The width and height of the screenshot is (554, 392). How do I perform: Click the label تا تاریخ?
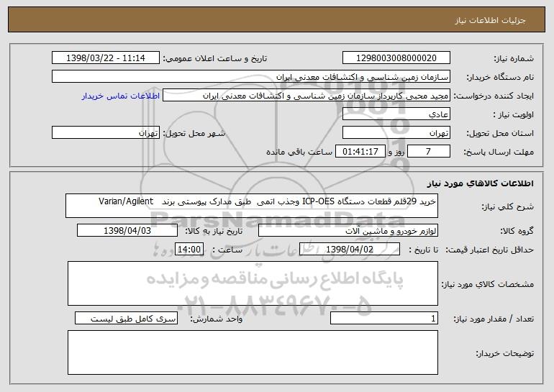point(423,250)
